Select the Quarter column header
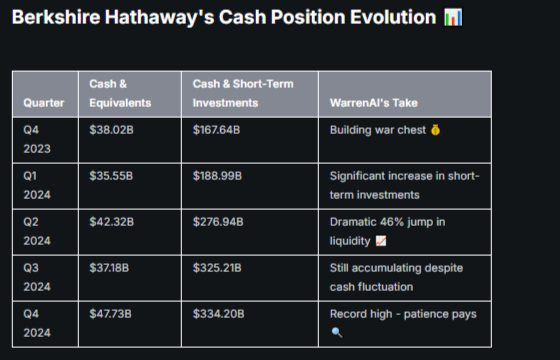Image resolution: width=560 pixels, height=360 pixels. pos(44,103)
